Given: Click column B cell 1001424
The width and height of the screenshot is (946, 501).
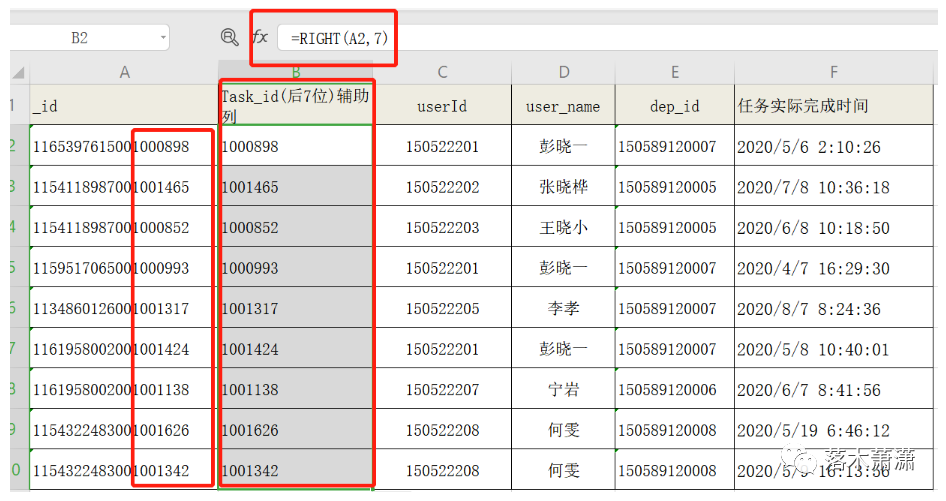Looking at the screenshot, I should (x=296, y=348).
